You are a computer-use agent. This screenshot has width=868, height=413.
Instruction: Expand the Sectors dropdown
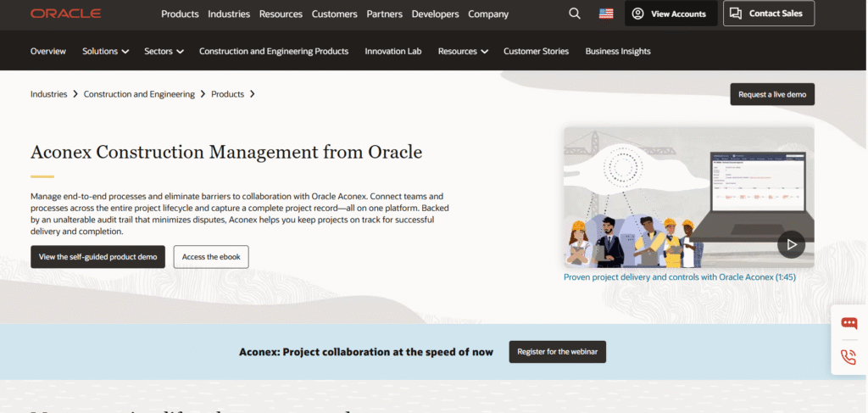point(164,51)
